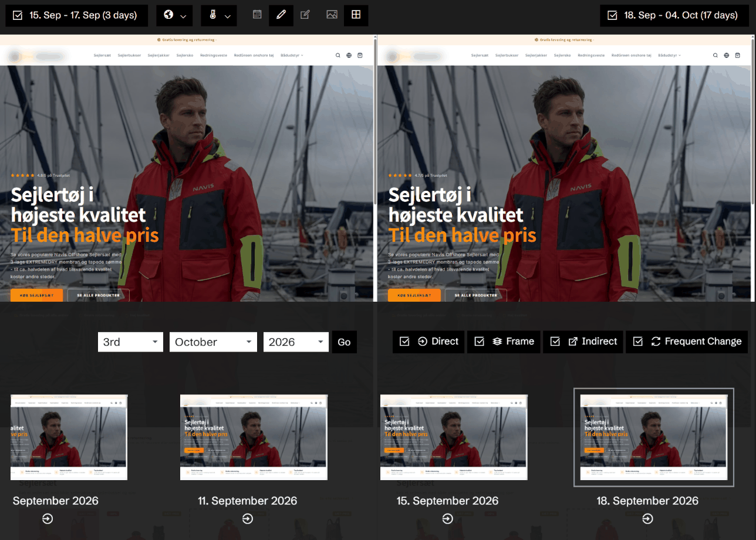756x540 pixels.
Task: Activate the grid layout icon
Action: (356, 15)
